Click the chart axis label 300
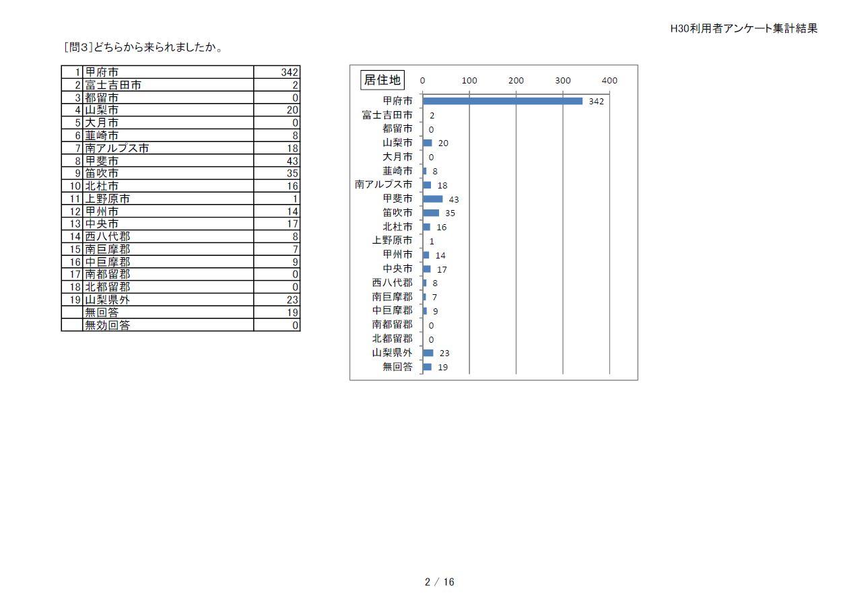This screenshot has width=868, height=612. (x=563, y=80)
